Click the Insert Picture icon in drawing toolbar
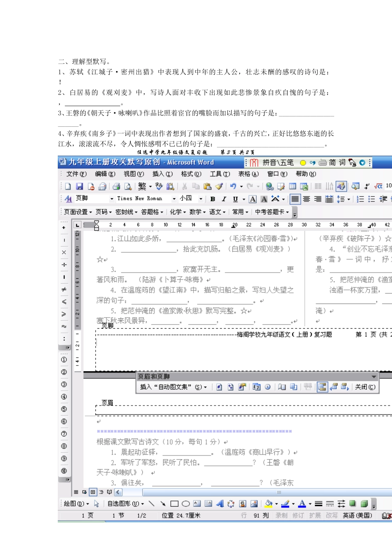 (x=254, y=503)
